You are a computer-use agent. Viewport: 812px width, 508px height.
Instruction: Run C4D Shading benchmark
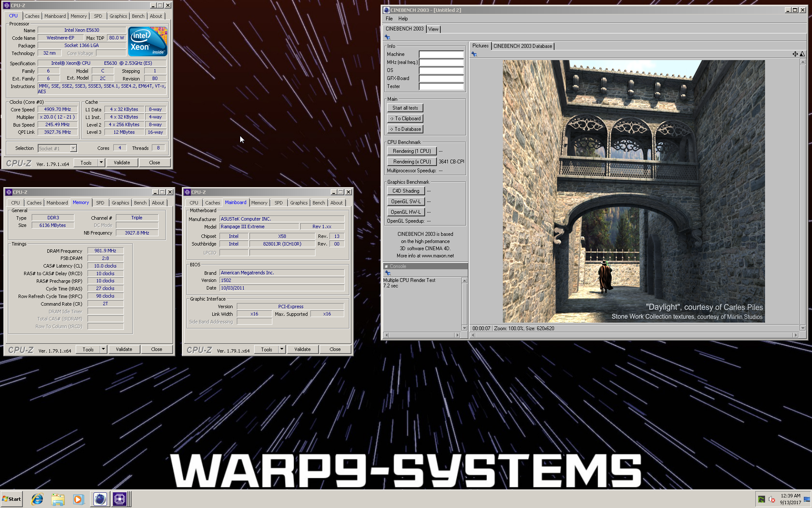tap(406, 191)
